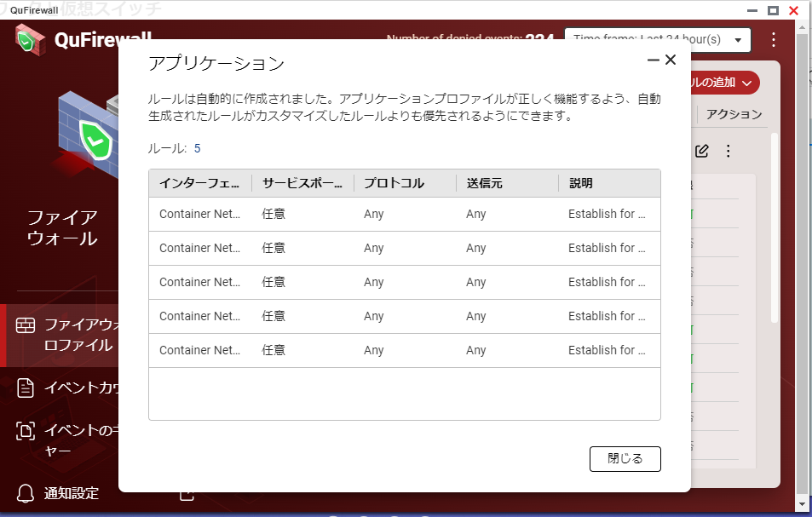
Task: Close the アプリケーション dialog with X
Action: [x=671, y=60]
